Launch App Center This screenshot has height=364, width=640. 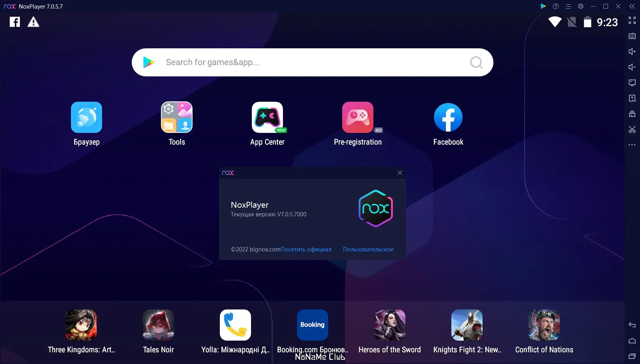(x=267, y=117)
